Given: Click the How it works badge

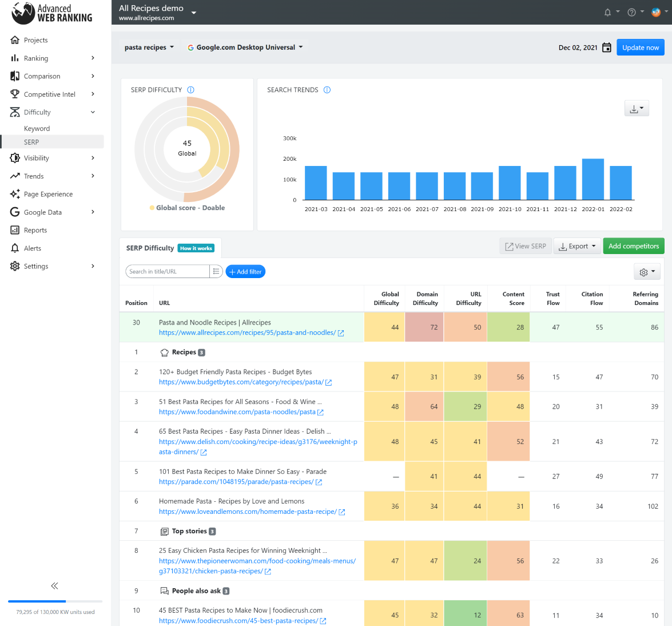Looking at the screenshot, I should 196,248.
